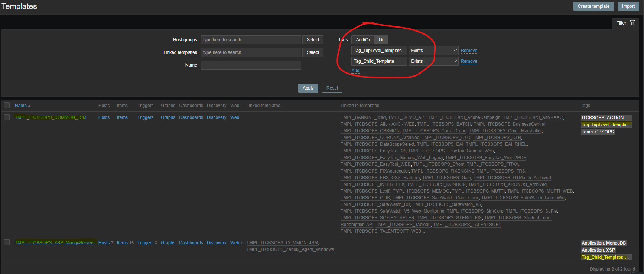This screenshot has height=274, width=644.
Task: Click the Name filter input field
Action: pos(251,65)
